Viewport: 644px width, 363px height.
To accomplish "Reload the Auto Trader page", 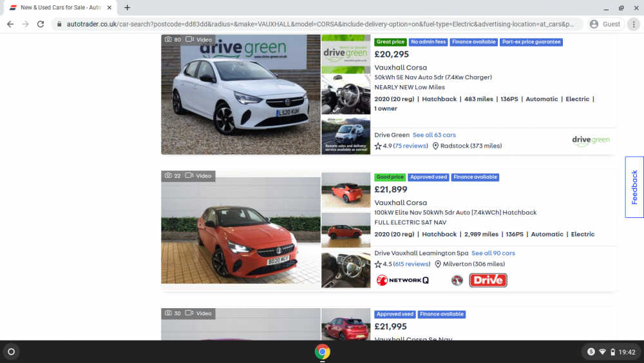I will coord(40,25).
